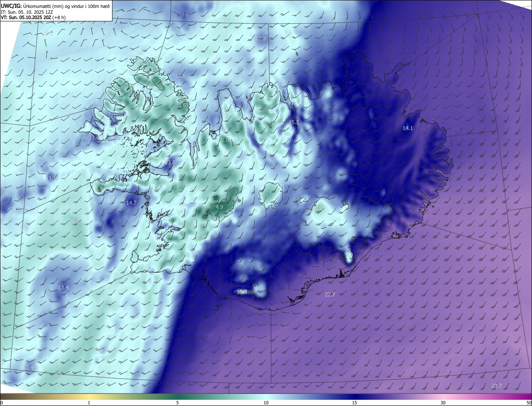
Task: Click the 12.1 value near the Westfjords
Action: 180,76
